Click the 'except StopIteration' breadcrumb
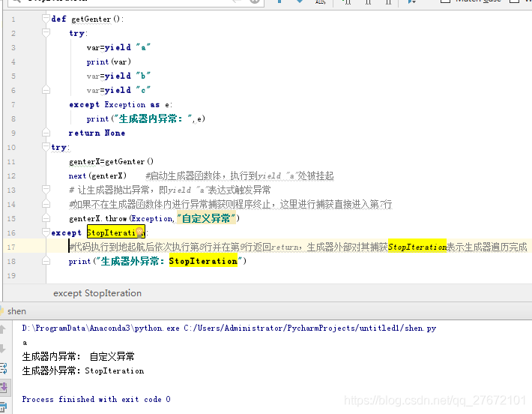Image resolution: width=532 pixels, height=414 pixels. tap(97, 293)
